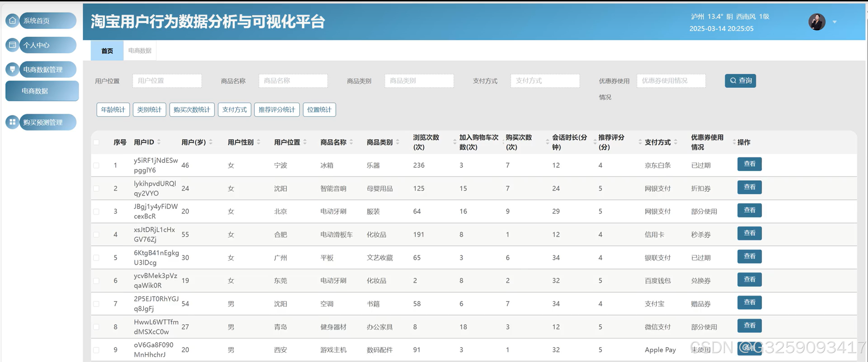
Task: Sort by 商品类别 column arrows
Action: 398,142
